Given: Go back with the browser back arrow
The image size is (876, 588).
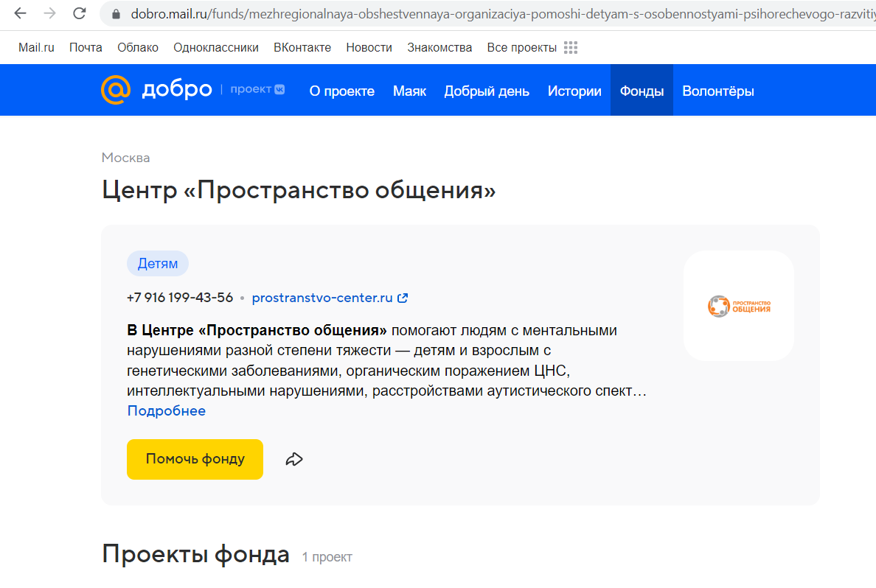Looking at the screenshot, I should click(x=20, y=13).
